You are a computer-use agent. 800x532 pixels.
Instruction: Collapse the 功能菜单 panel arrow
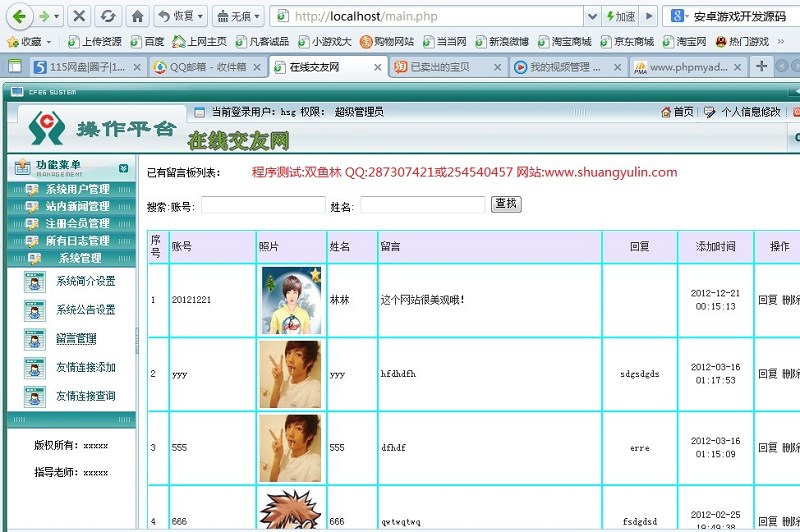click(x=123, y=168)
